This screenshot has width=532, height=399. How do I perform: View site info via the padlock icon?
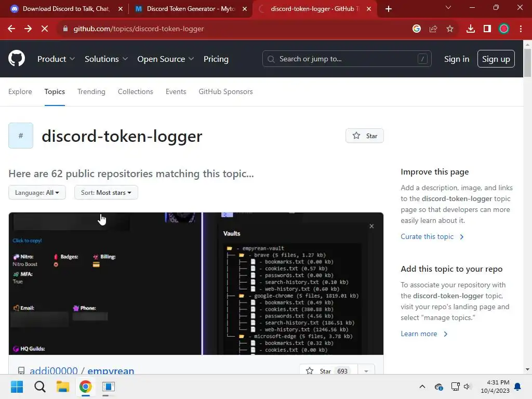(x=65, y=29)
